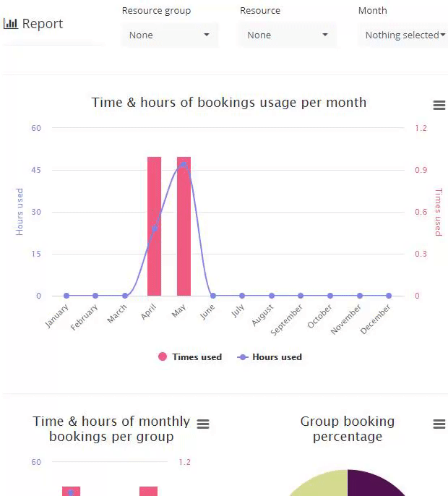Open the Month Nothing selected dropdown
Screen dimensions: 448x496
point(403,35)
